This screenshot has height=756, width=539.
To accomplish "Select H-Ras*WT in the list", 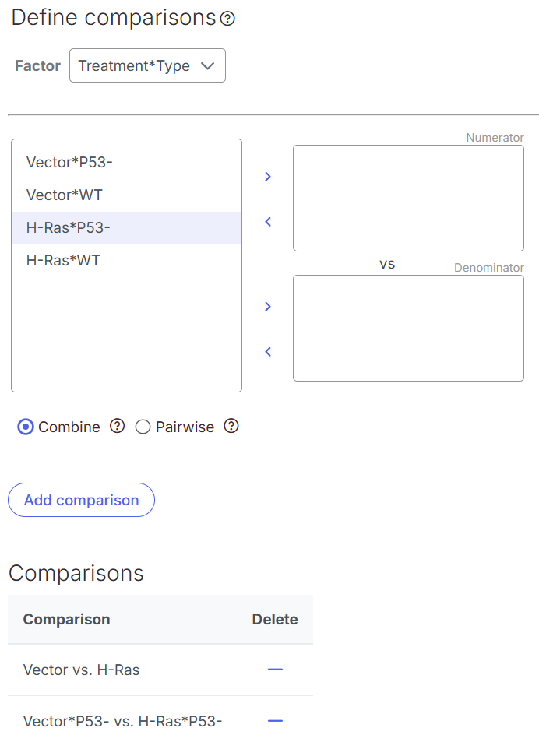I will click(x=126, y=261).
